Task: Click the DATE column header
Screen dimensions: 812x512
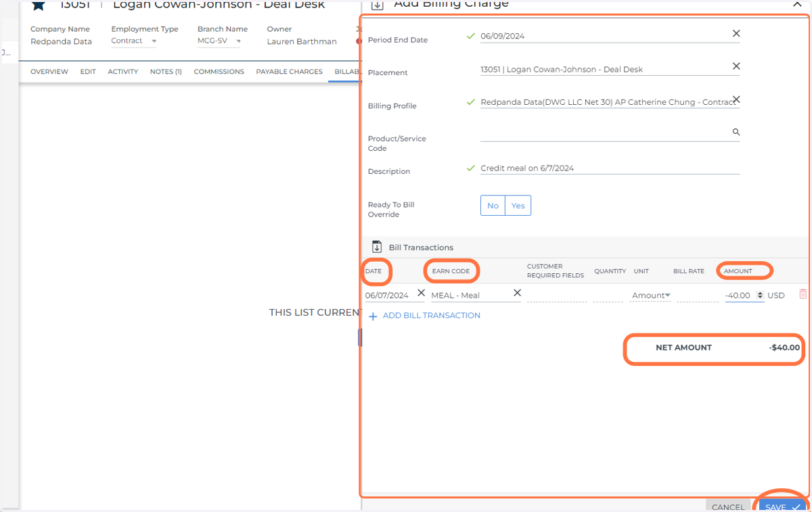Action: pos(374,271)
